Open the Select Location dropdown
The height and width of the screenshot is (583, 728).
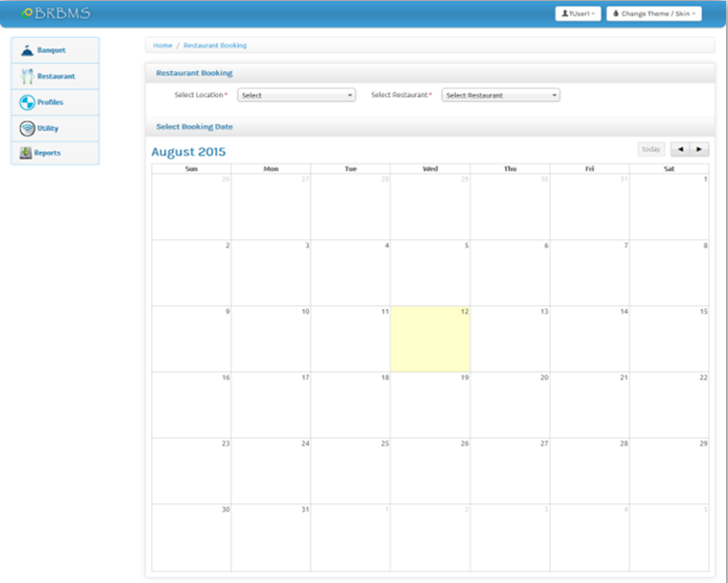296,95
